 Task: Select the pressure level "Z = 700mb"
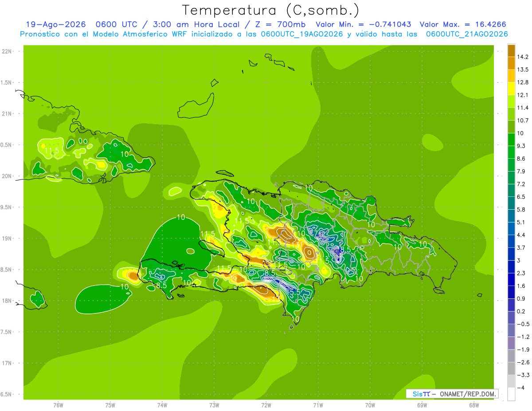(x=281, y=24)
